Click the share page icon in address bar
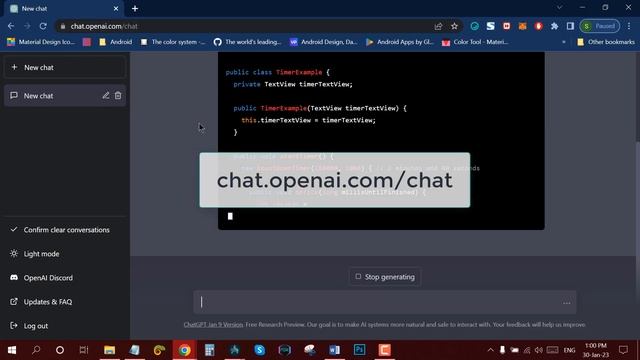The image size is (640, 360). [x=438, y=26]
